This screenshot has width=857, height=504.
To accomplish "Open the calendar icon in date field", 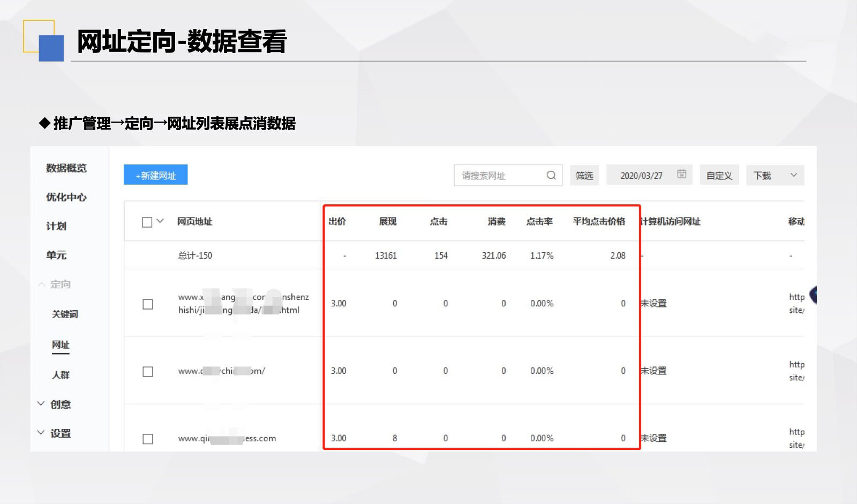I will point(681,174).
